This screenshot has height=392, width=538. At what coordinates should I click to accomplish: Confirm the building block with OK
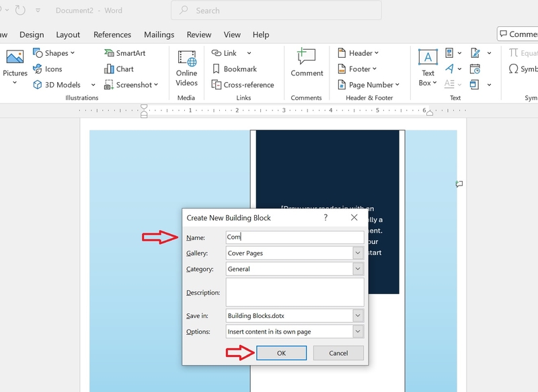coord(281,353)
